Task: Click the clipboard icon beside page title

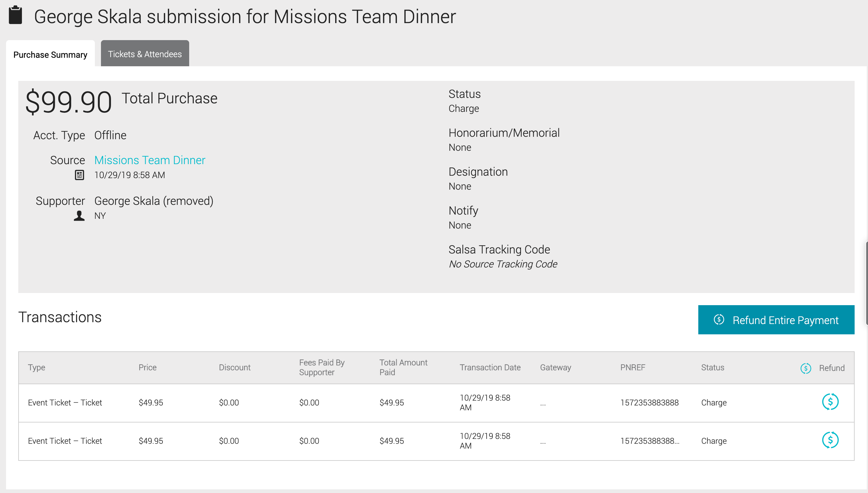Action: click(x=15, y=15)
